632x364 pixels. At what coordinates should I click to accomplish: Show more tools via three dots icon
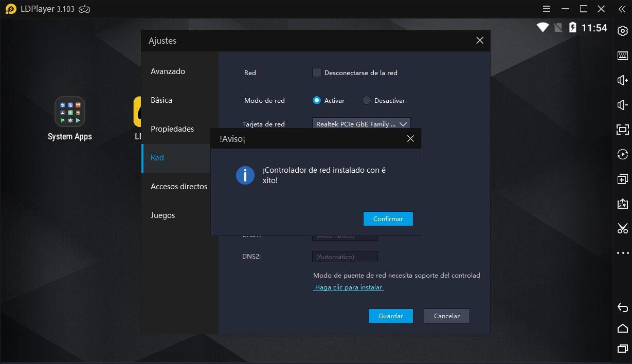click(622, 253)
